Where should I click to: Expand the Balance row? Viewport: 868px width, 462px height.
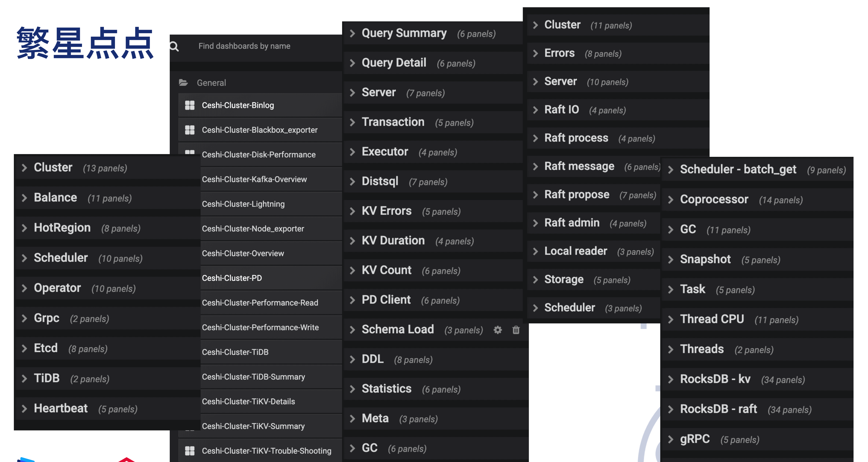(x=108, y=198)
